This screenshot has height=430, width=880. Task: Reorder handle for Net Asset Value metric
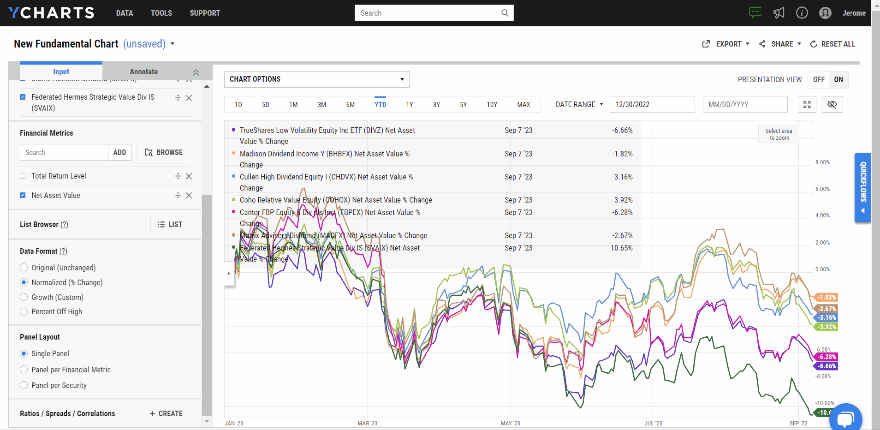(x=177, y=195)
